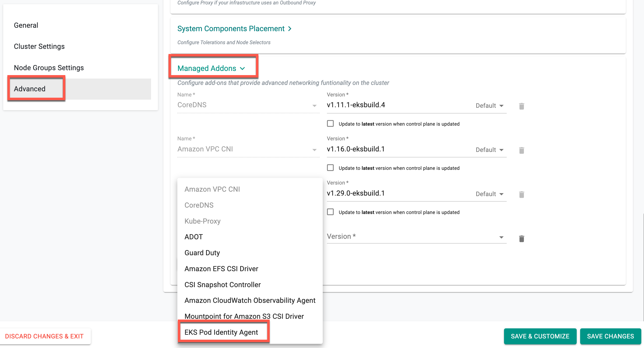
Task: Collapse the Managed Addons section
Action: tap(211, 68)
